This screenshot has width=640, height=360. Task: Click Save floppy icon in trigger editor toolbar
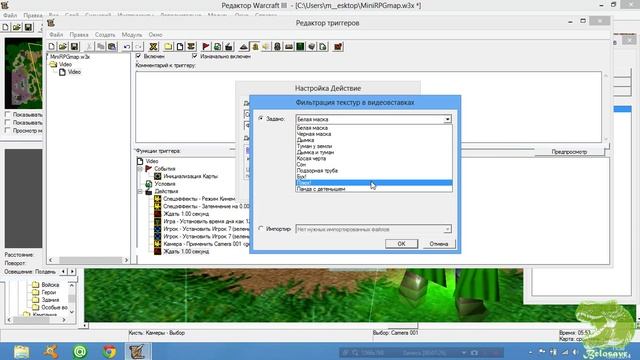(x=74, y=47)
